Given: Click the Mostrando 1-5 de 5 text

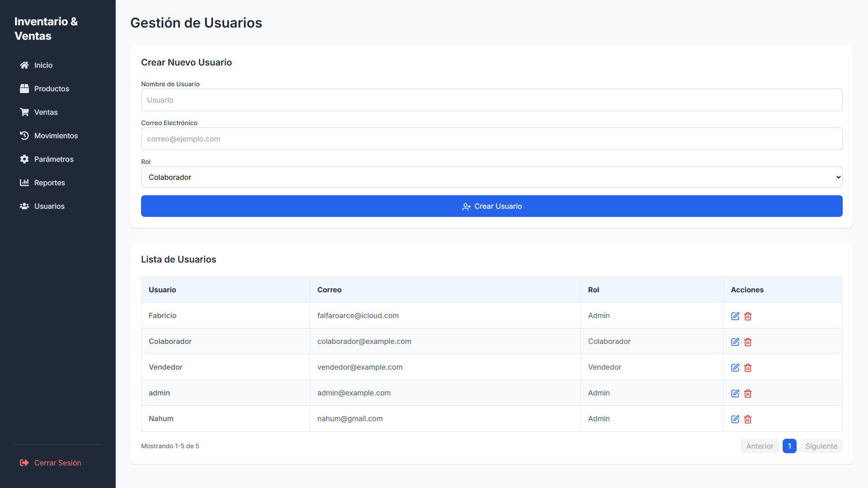Looking at the screenshot, I should pos(170,446).
